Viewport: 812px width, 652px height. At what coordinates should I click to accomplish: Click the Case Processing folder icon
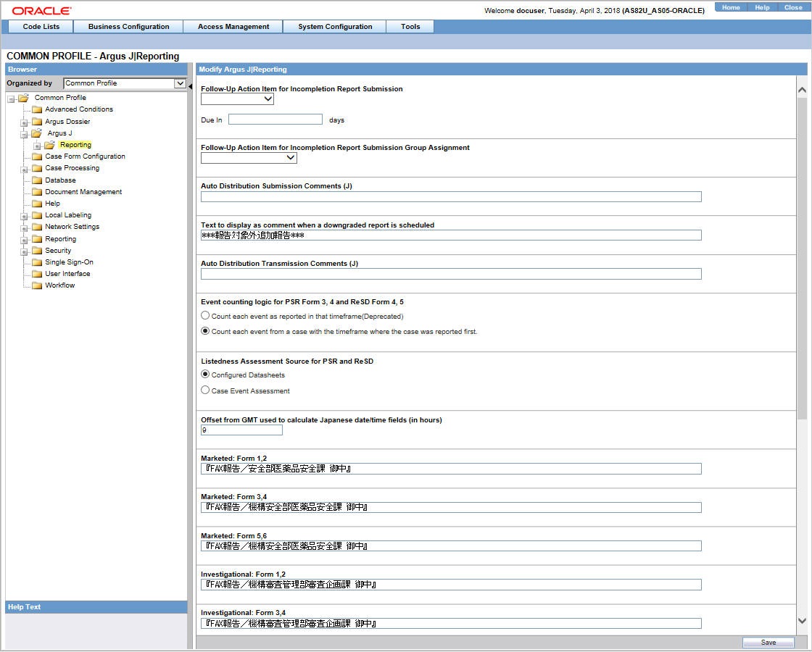pyautogui.click(x=37, y=168)
